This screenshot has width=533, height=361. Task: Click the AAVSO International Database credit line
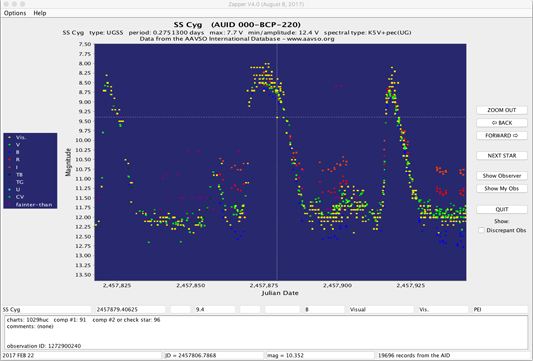point(237,39)
